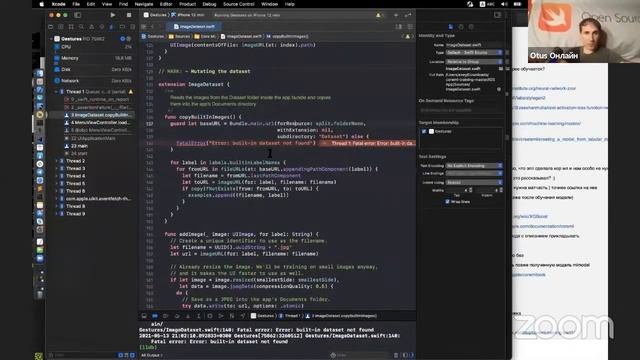
Task: Open the Edit menu
Action: click(x=91, y=4)
